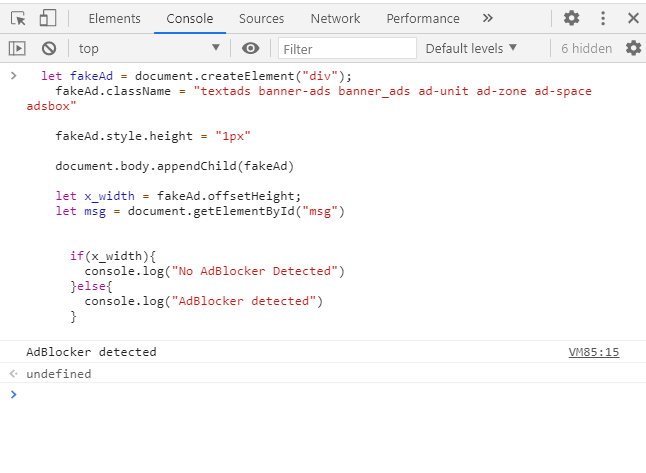Switch to the Performance tab
Screen dimensions: 646x473
point(423,19)
